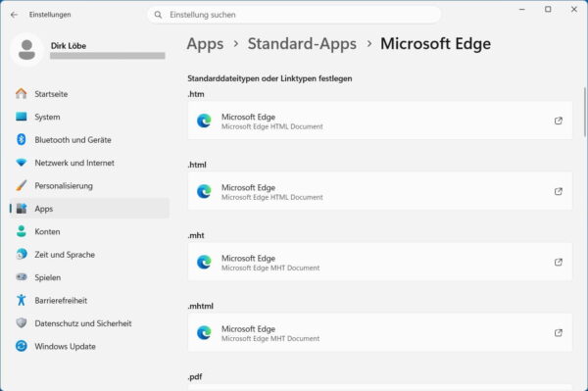
Task: Click the Zeit und Sprache globe icon
Action: pyautogui.click(x=22, y=254)
